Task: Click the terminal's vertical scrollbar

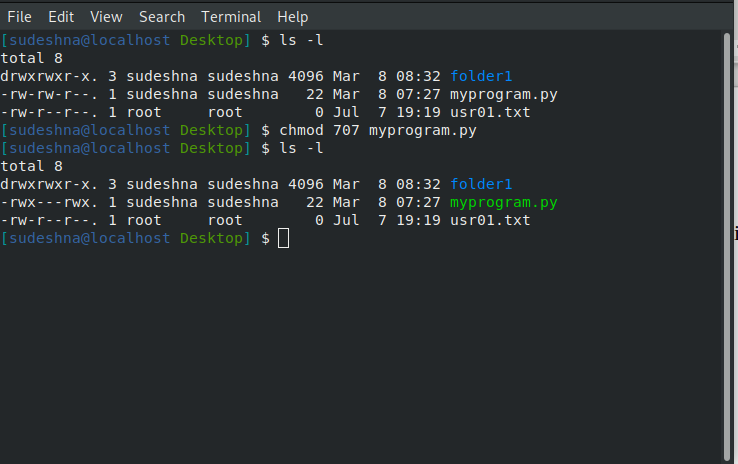Action: (727, 240)
